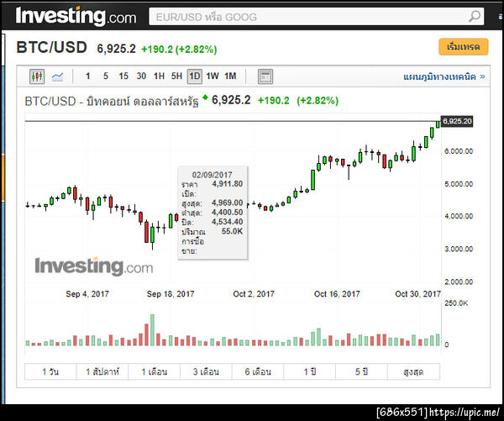Choose the สูงสุด range
Screen dimensions: 504x421
413,371
